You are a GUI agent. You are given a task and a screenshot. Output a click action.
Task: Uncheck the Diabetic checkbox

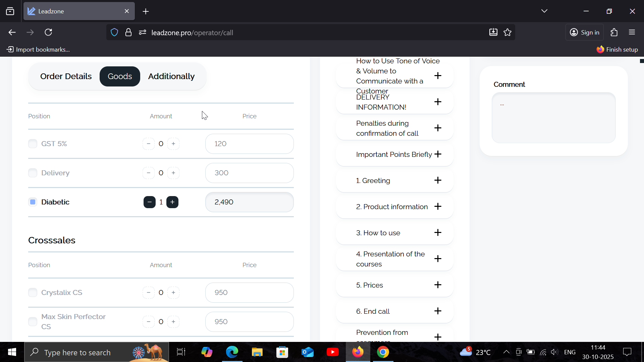[33, 202]
